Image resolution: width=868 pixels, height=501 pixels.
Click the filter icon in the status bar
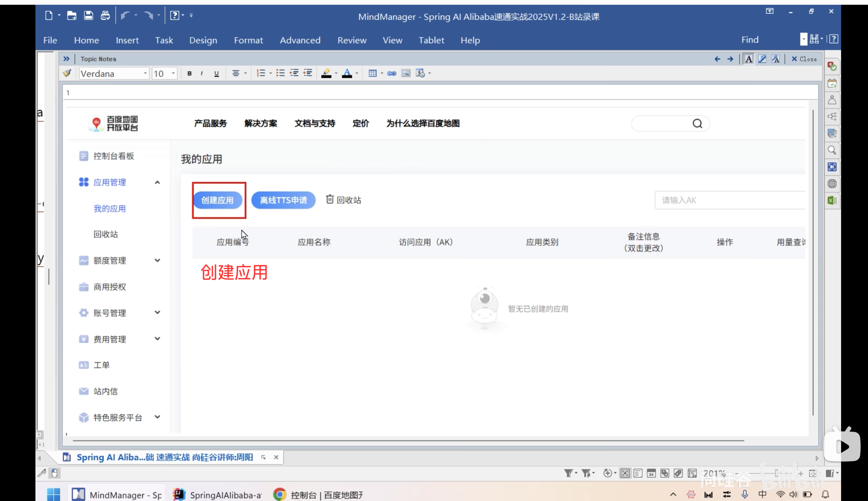pos(569,473)
